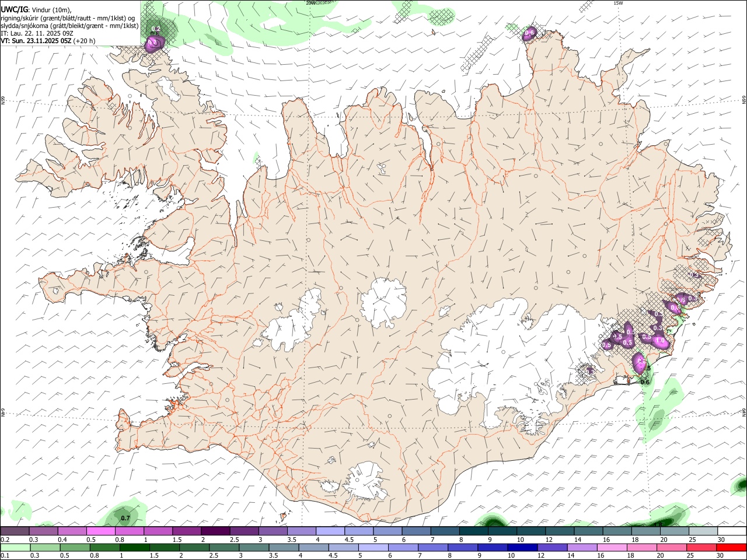Click the 'rigning/skúrir' legend description line
Screen dimensions: 747x560
point(68,18)
